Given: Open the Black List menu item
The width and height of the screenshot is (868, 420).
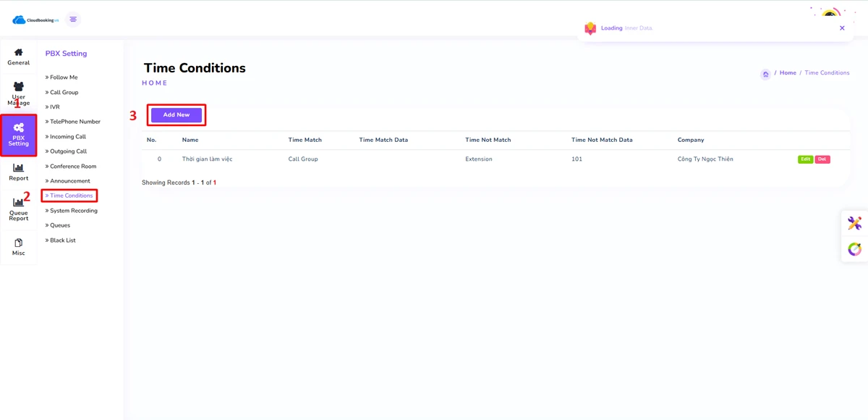Looking at the screenshot, I should click(62, 240).
